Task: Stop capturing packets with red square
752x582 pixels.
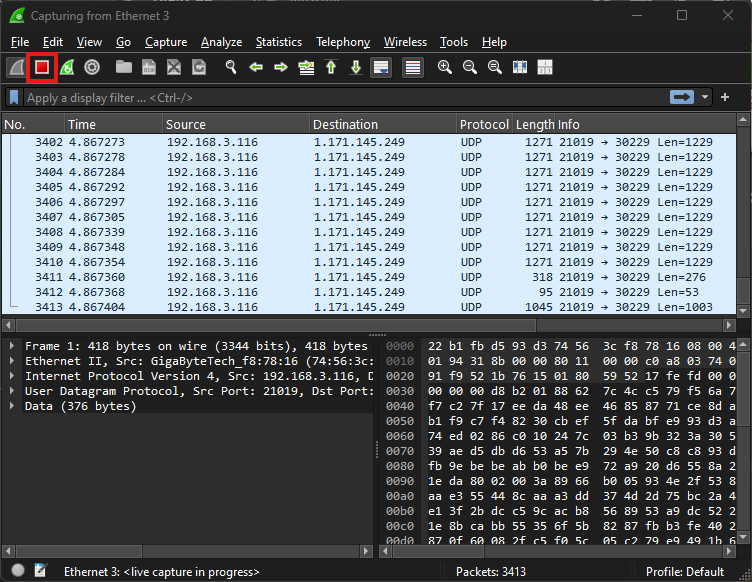Action: (42, 68)
